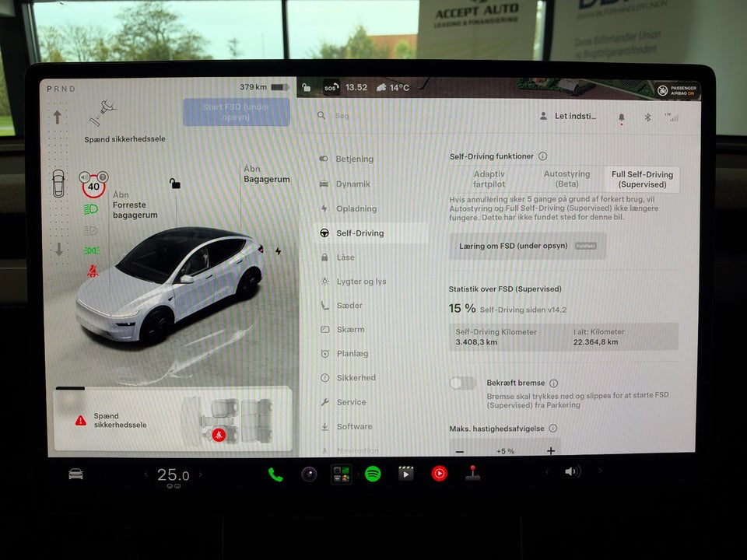Toggle the Bekræft bremse switch
This screenshot has height=560, width=747.
(x=462, y=383)
